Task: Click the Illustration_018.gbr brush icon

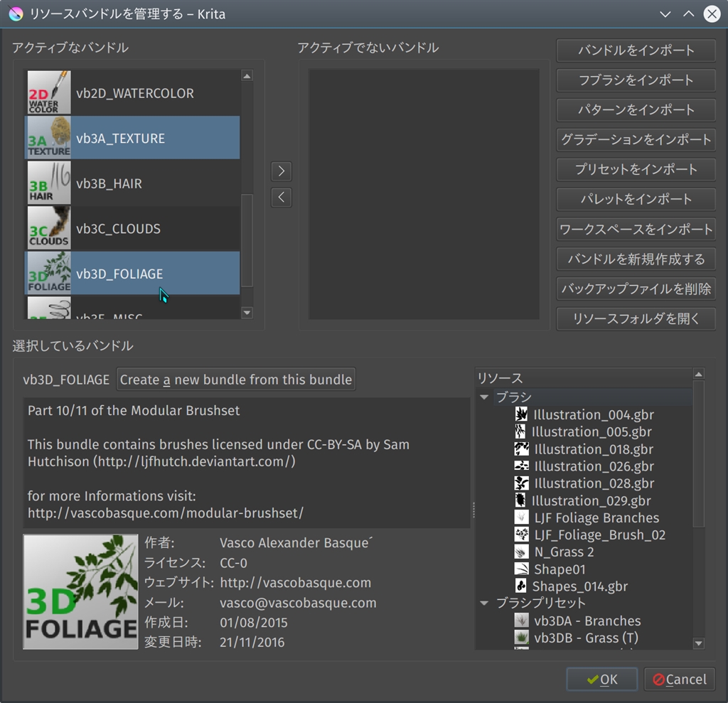Action: click(521, 449)
